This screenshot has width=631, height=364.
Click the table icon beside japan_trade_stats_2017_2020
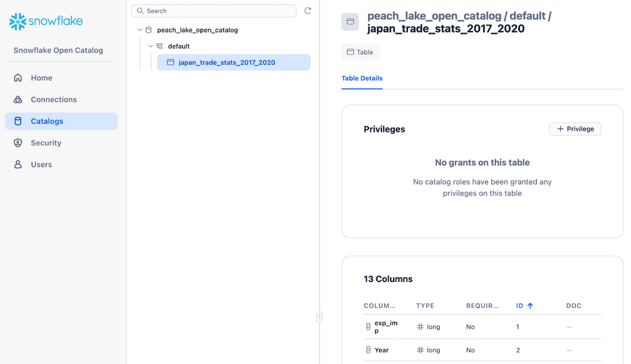pos(171,62)
